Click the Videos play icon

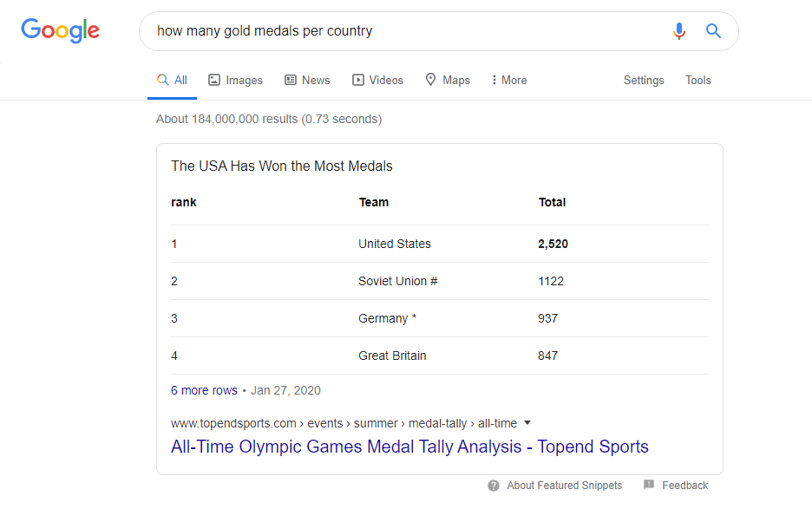click(x=357, y=79)
